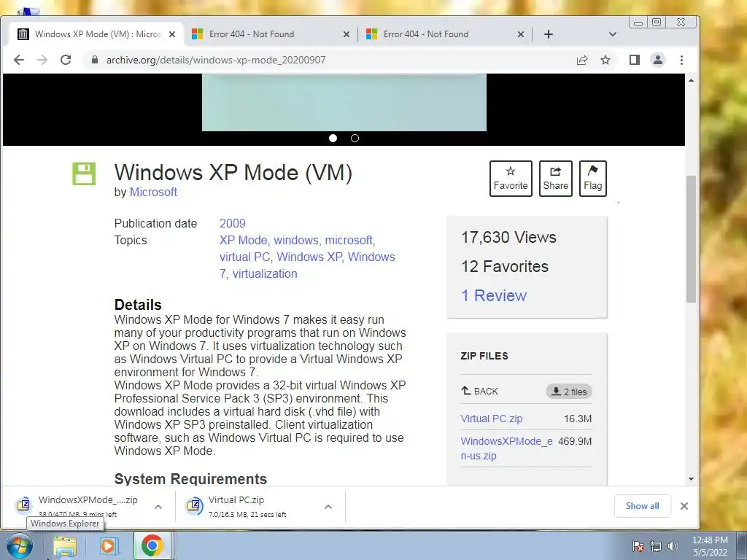The width and height of the screenshot is (747, 560).
Task: Open the Chrome side panel icon
Action: tap(634, 60)
